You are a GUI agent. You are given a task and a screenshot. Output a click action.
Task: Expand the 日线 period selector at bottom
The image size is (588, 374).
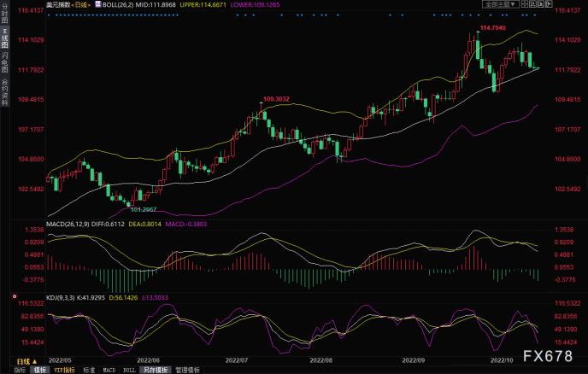tap(27, 362)
